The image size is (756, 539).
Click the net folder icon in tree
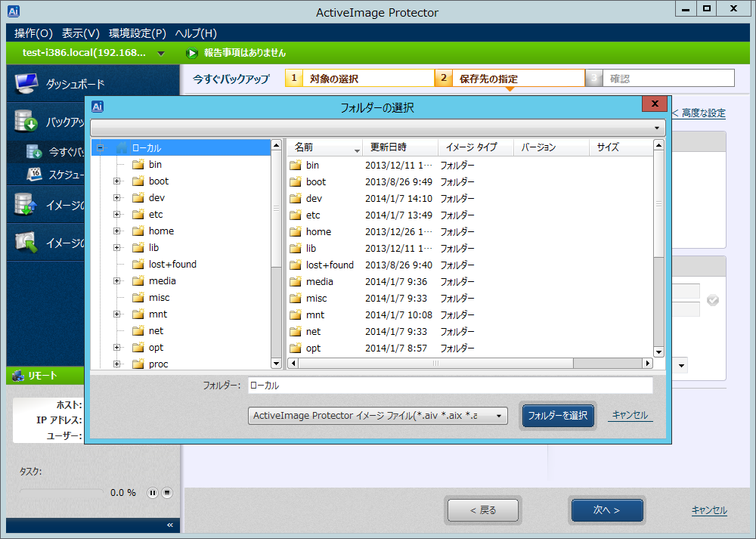click(138, 330)
